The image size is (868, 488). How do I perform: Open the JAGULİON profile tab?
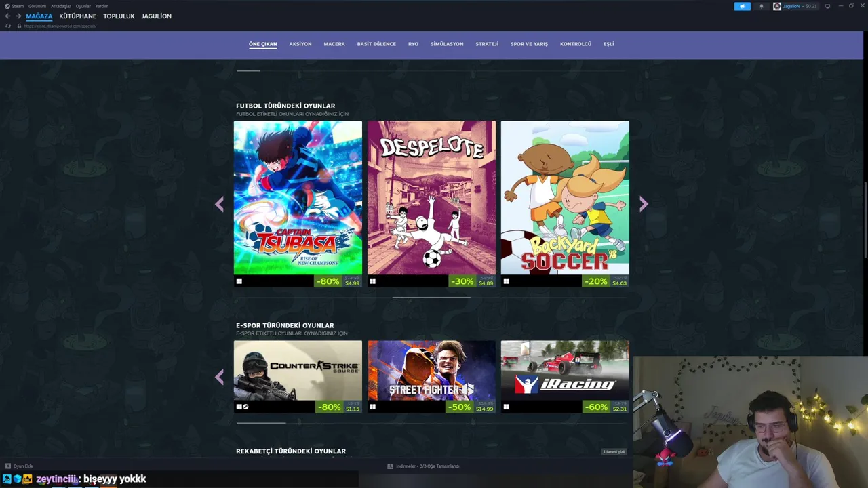point(157,16)
